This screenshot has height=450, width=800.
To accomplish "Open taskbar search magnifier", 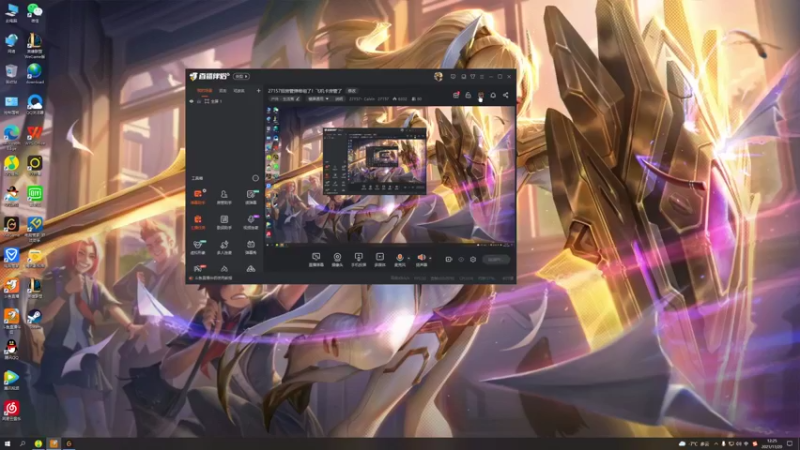I will tap(22, 443).
